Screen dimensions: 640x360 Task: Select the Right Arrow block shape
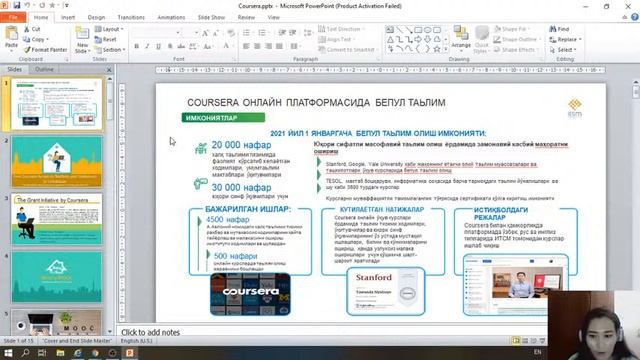tap(418, 40)
